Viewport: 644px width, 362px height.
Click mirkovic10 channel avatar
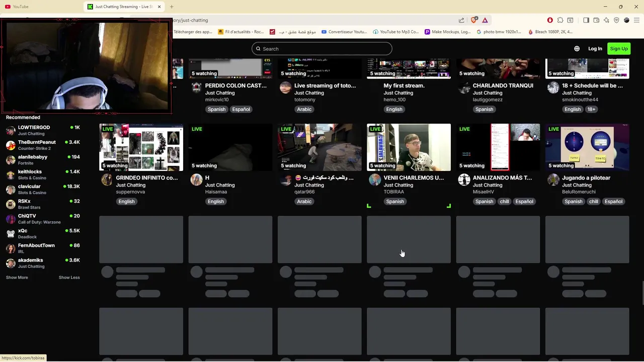(x=196, y=87)
